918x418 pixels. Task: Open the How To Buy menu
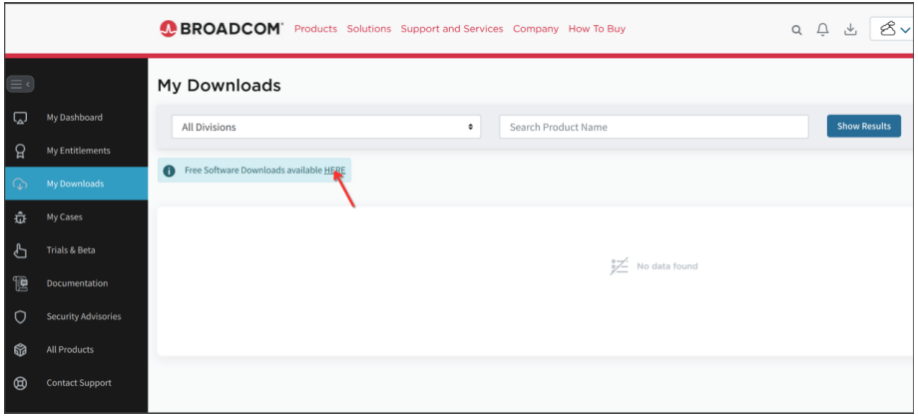[597, 29]
